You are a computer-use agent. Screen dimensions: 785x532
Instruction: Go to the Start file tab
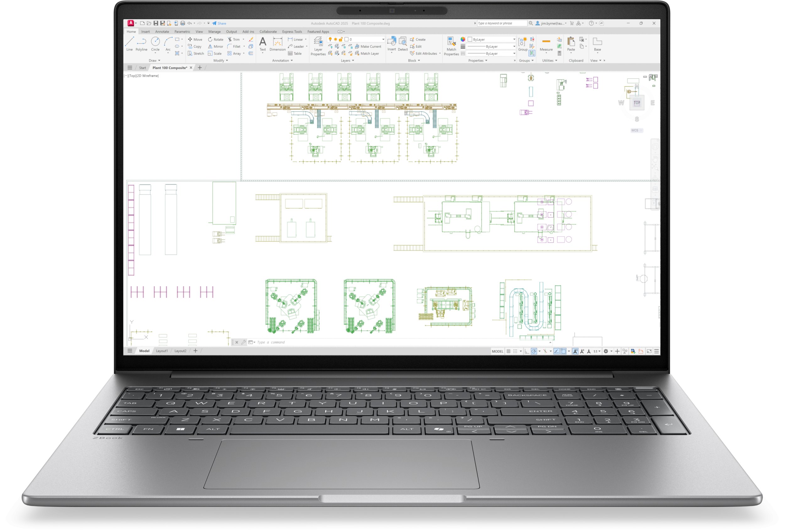(x=143, y=67)
